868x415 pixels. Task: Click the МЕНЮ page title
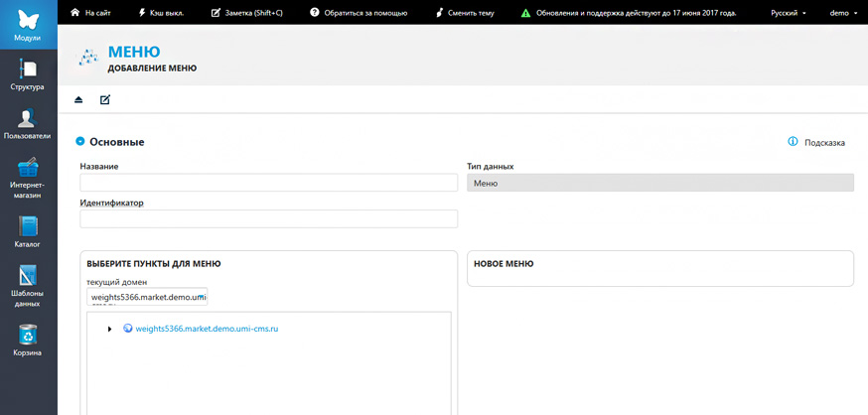(x=134, y=52)
